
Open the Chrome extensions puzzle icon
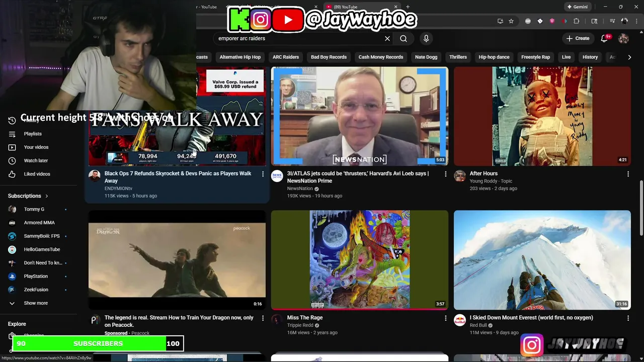tap(577, 21)
